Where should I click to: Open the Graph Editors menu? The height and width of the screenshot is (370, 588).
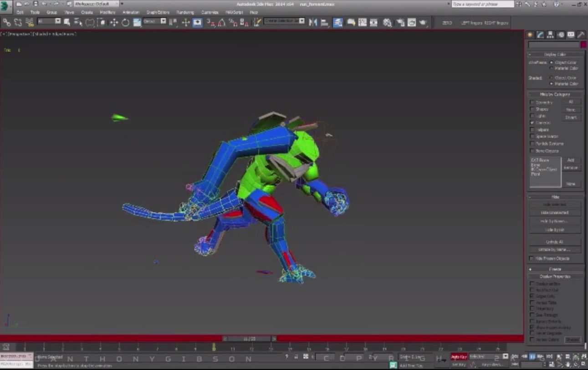(x=158, y=12)
